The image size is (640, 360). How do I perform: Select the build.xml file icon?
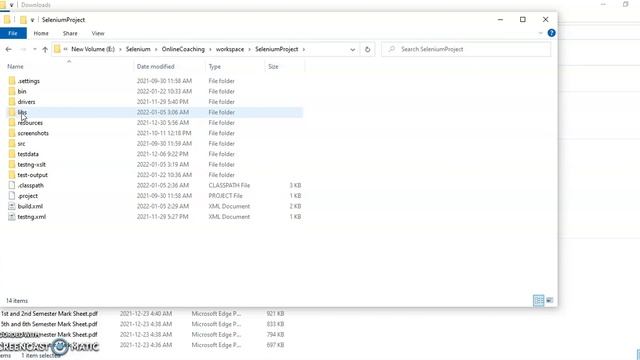pyautogui.click(x=12, y=206)
